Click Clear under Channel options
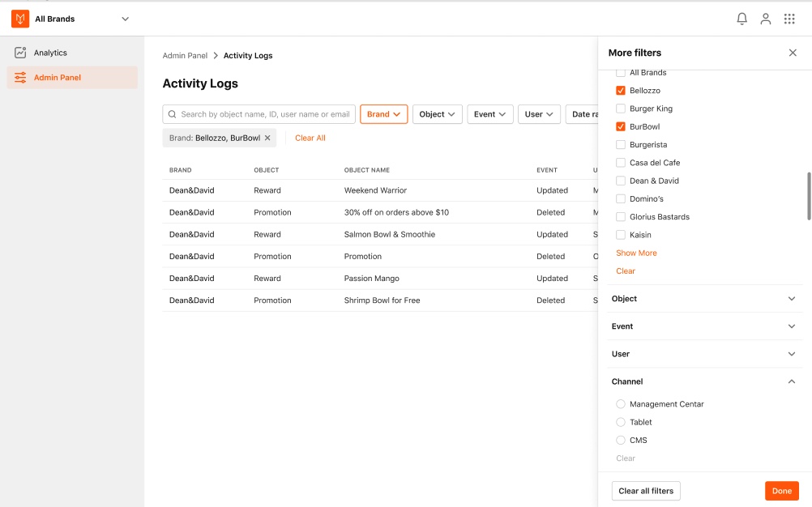812x507 pixels. pyautogui.click(x=626, y=458)
